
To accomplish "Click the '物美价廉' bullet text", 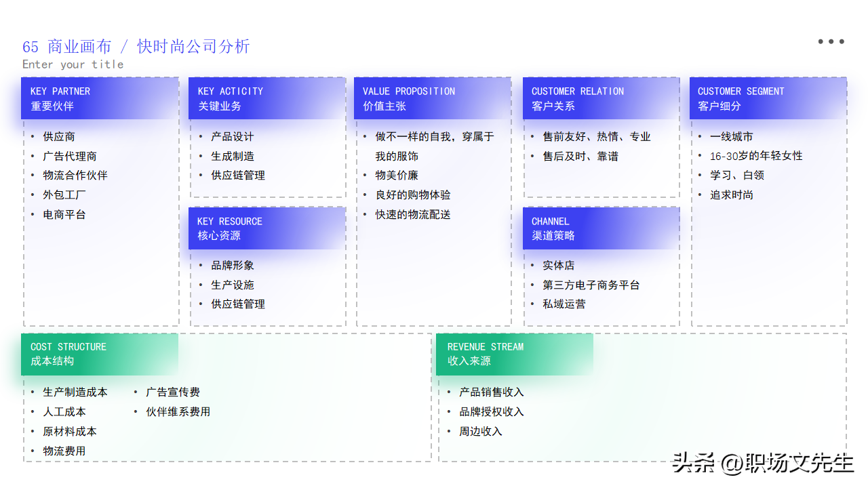I will click(397, 176).
